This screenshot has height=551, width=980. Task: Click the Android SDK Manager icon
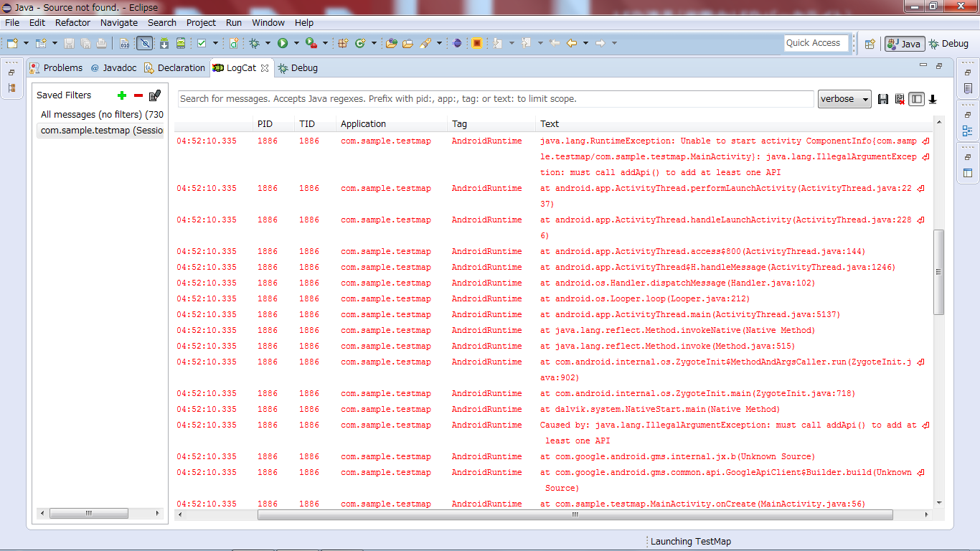pos(164,43)
